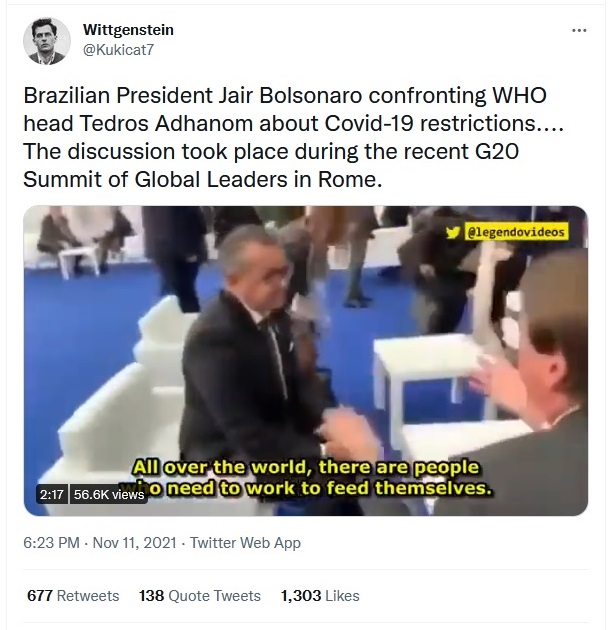
Task: Open Wittgenstein's profile picture
Action: (47, 41)
